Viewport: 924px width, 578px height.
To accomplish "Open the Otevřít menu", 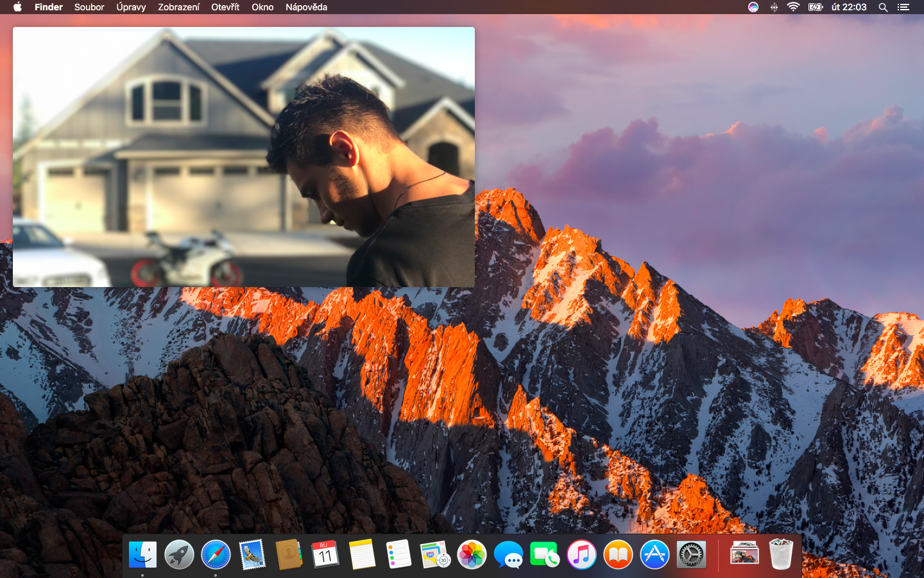I will (x=225, y=7).
